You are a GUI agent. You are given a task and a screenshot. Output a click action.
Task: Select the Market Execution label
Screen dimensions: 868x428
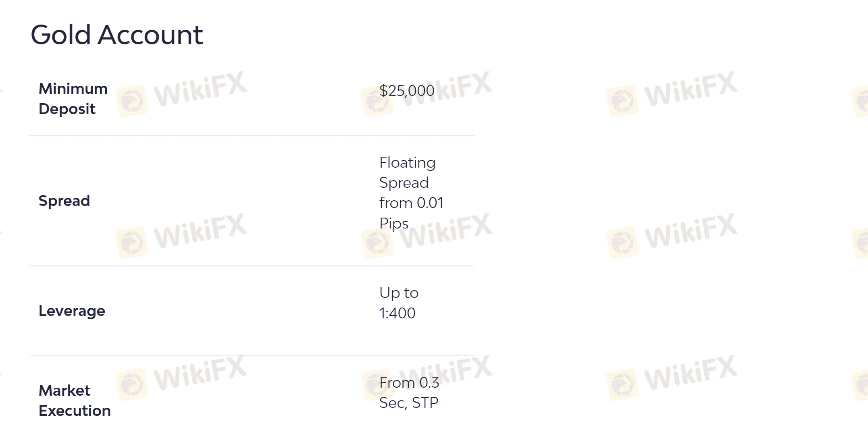pyautogui.click(x=75, y=401)
